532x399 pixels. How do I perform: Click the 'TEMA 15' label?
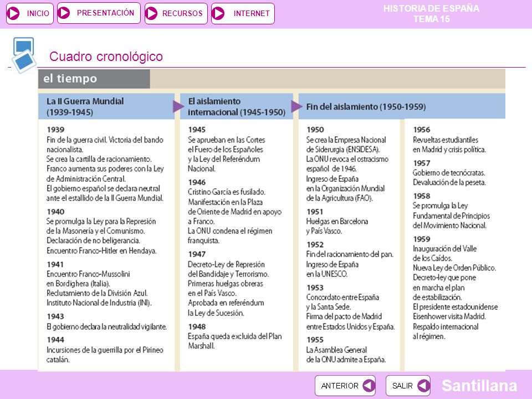(x=431, y=19)
